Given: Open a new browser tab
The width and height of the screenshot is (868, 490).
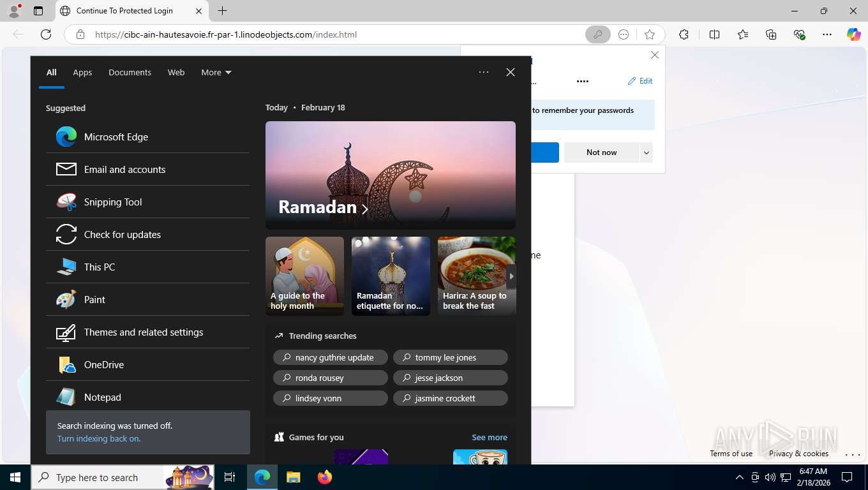Looking at the screenshot, I should coord(222,11).
